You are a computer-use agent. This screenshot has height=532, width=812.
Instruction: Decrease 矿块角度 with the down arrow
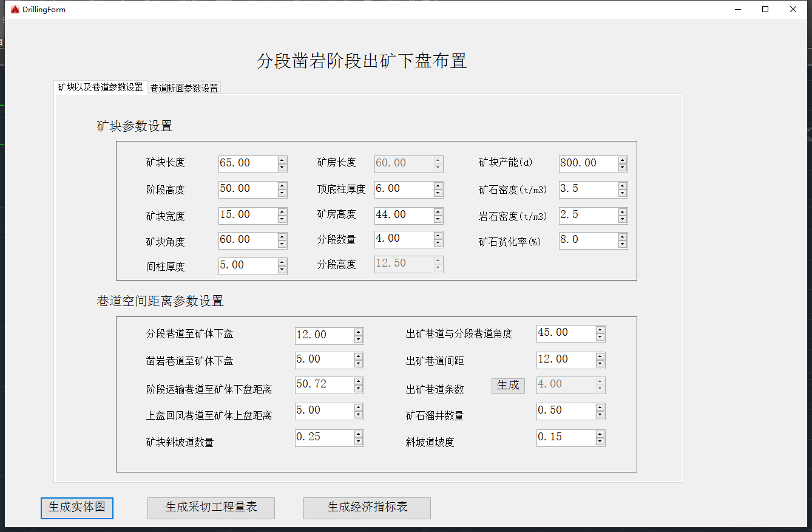coord(282,245)
